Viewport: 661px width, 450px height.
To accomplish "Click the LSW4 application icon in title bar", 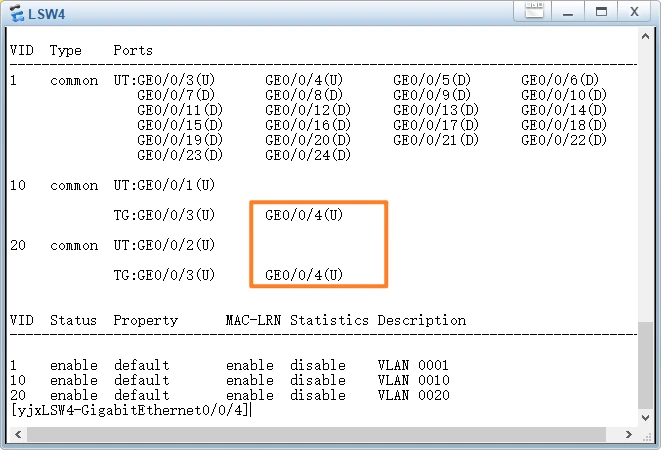I will [16, 12].
